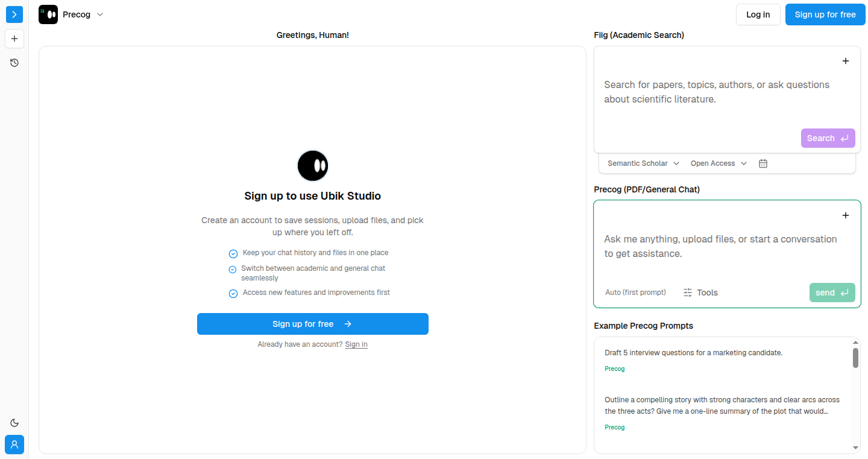The height and width of the screenshot is (459, 868).
Task: Open the Semantic Scholar dropdown
Action: [643, 163]
